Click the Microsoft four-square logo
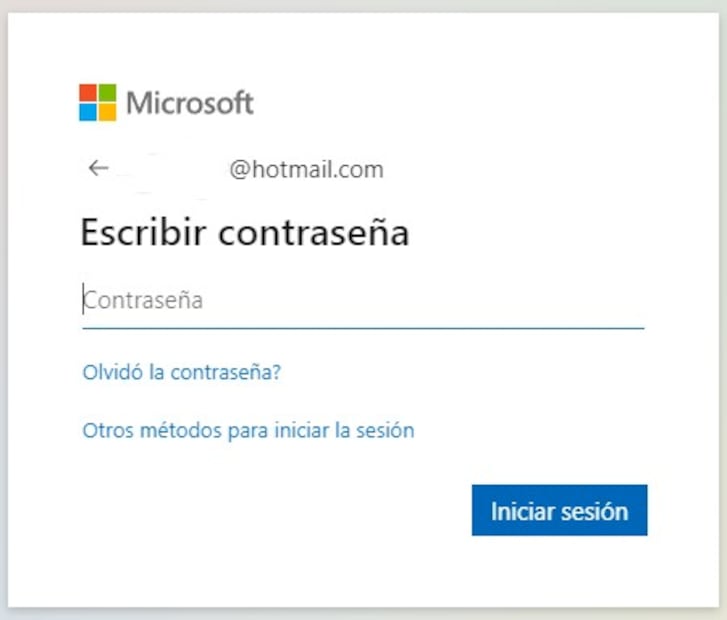 click(x=98, y=102)
